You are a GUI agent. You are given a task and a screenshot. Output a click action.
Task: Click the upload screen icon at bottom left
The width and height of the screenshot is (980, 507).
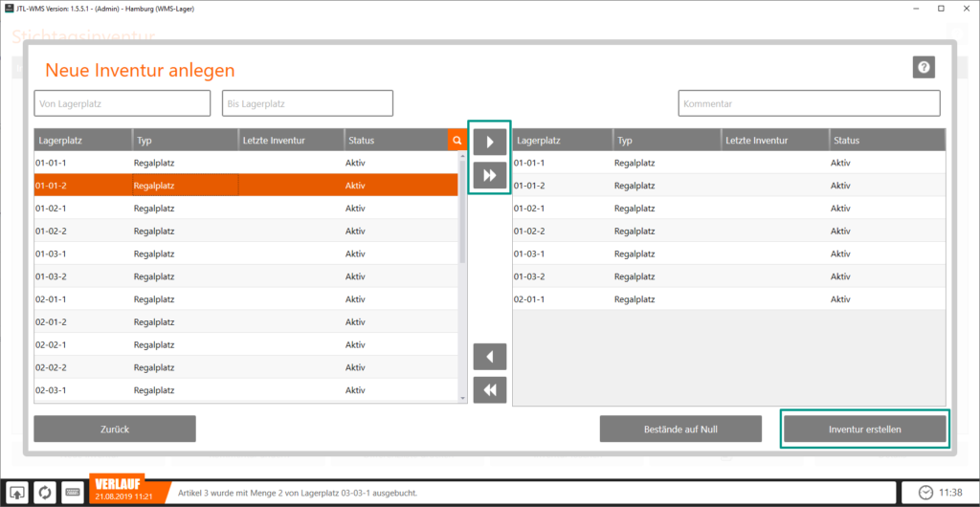[x=18, y=493]
